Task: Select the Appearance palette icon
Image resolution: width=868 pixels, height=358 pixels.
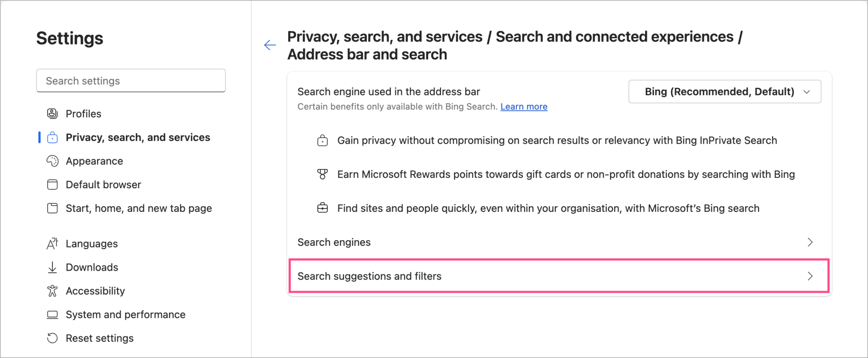Action: (52, 161)
